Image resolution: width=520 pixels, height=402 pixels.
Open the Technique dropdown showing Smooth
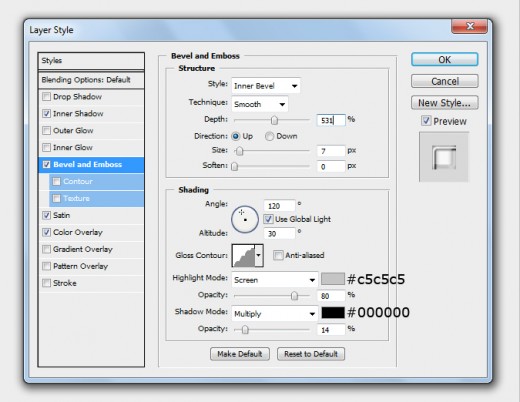[260, 104]
